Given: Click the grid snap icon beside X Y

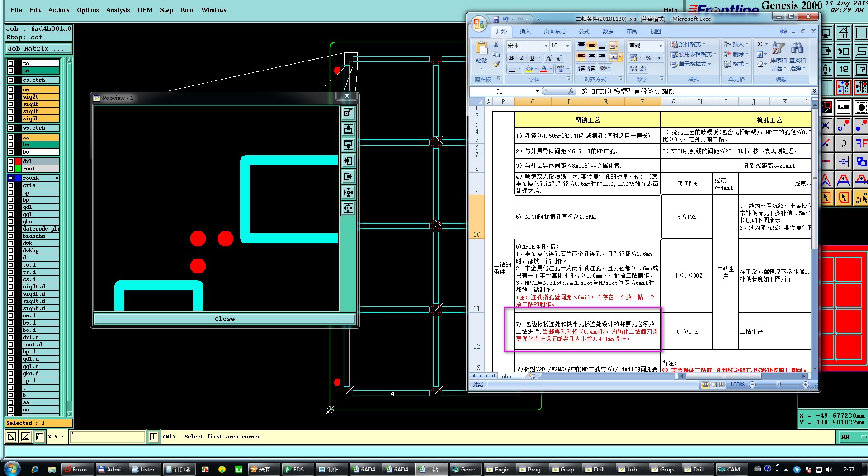Looking at the screenshot, I should coord(40,437).
